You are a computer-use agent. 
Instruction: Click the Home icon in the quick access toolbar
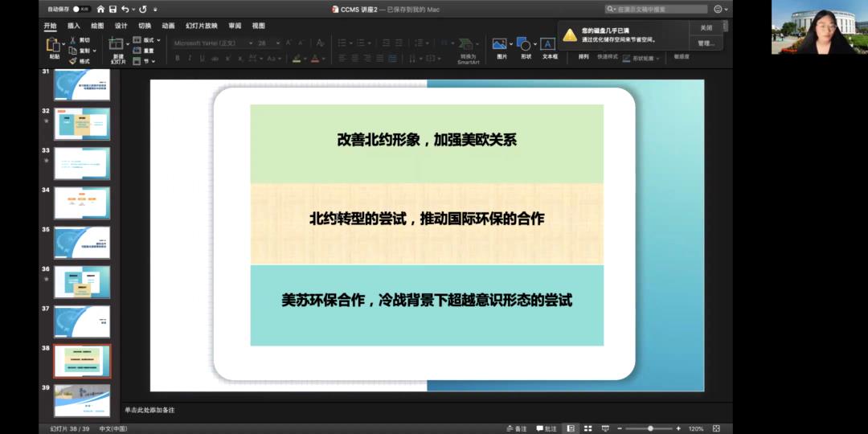tap(100, 9)
